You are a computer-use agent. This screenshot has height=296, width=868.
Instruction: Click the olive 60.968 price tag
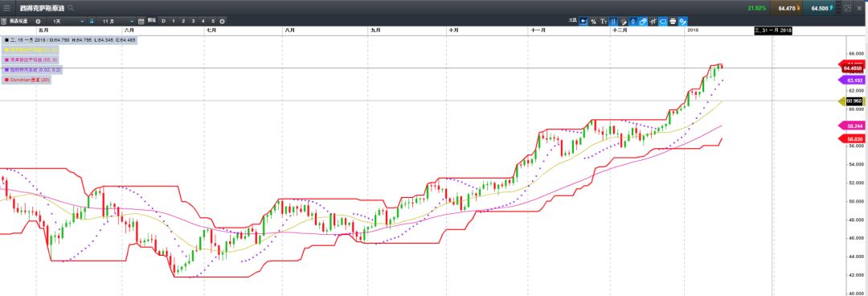pos(852,101)
